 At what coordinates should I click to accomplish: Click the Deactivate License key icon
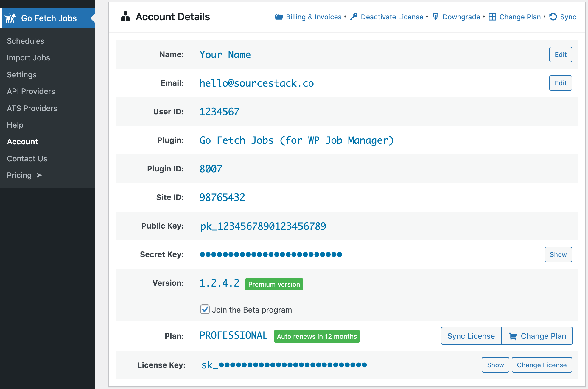(x=354, y=17)
